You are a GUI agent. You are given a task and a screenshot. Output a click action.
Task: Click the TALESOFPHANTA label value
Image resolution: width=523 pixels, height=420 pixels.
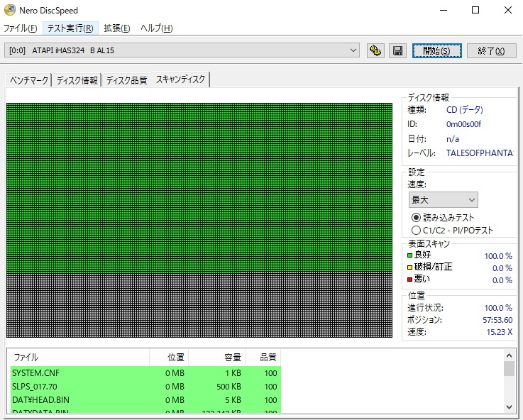point(480,153)
